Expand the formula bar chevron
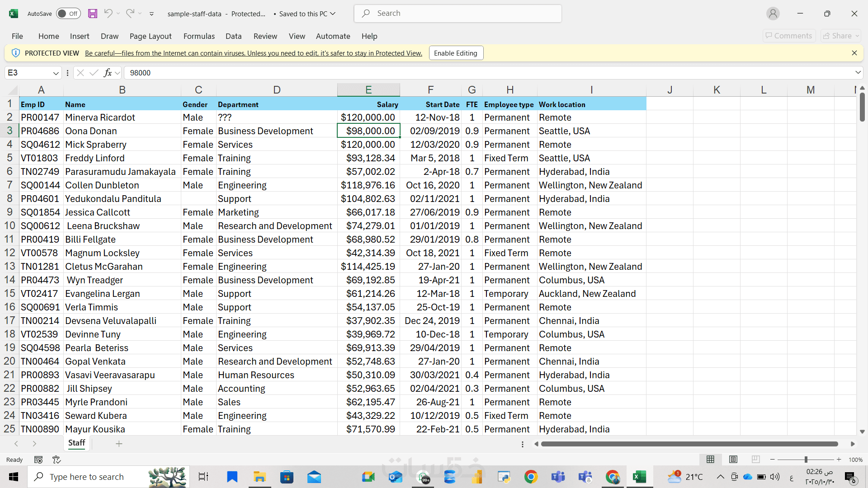Screen dimensions: 868x488 pyautogui.click(x=858, y=73)
